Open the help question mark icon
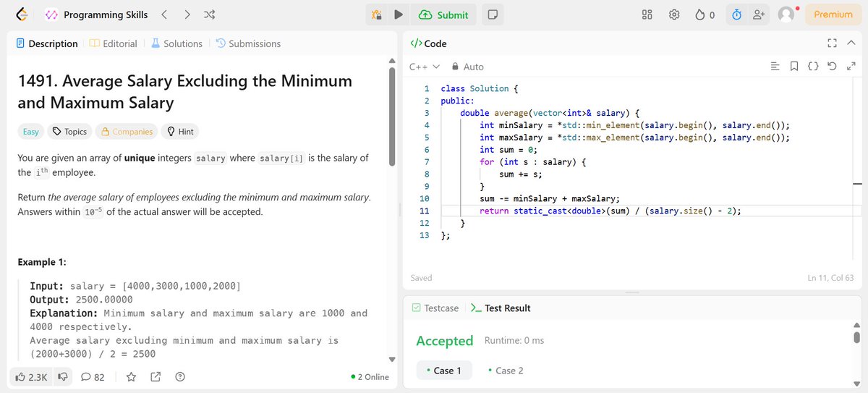The image size is (868, 393). (x=180, y=376)
